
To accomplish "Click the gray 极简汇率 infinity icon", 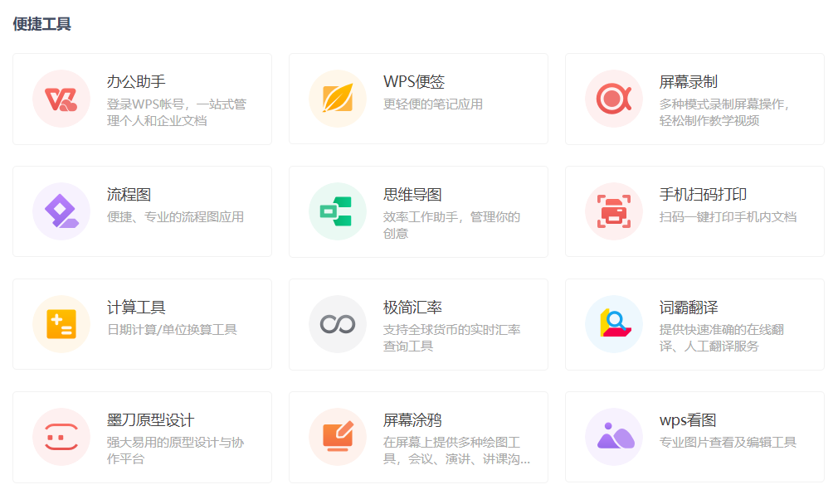I will 338,324.
